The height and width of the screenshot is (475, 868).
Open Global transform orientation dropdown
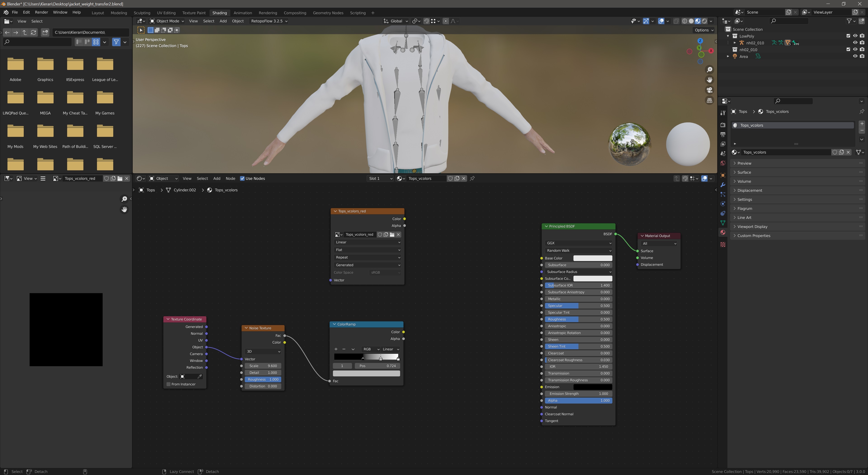(x=396, y=21)
